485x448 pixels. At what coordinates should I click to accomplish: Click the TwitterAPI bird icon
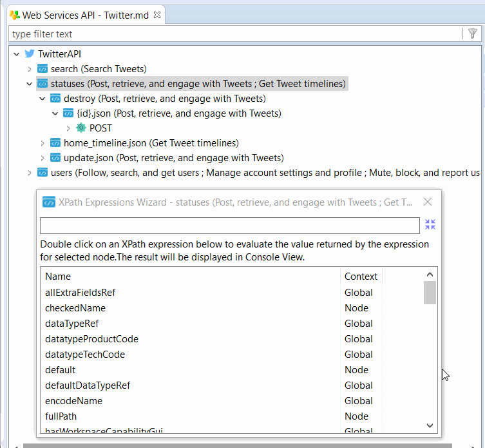tap(30, 54)
